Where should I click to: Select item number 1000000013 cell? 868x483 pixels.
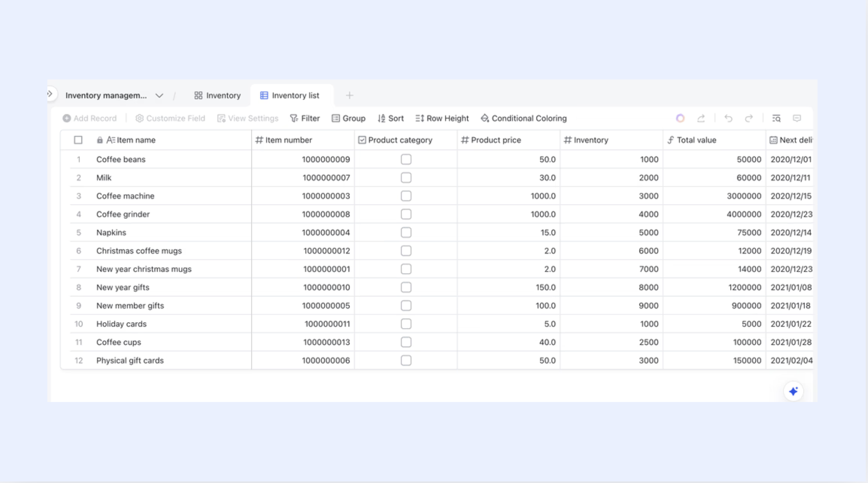click(303, 342)
